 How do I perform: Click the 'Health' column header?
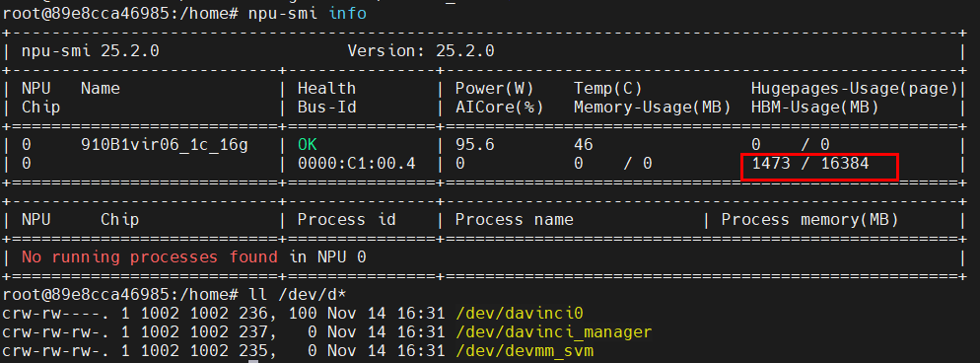[327, 88]
